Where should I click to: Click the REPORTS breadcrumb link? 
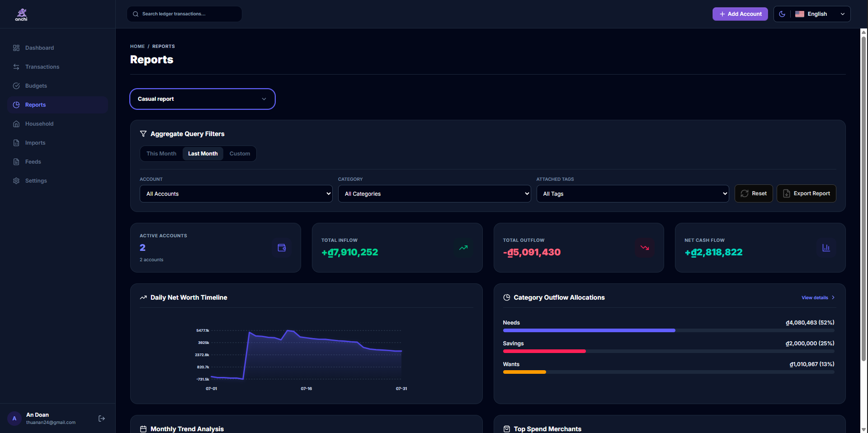[x=164, y=46]
